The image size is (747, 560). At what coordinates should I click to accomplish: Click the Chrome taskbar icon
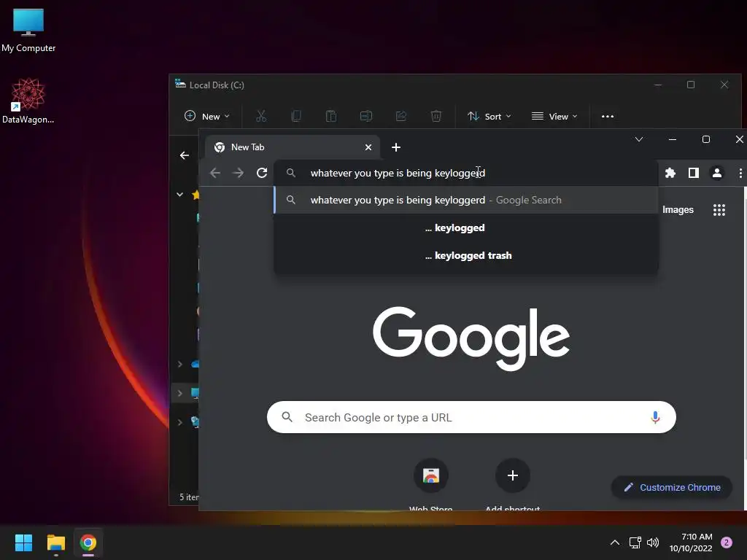[88, 542]
